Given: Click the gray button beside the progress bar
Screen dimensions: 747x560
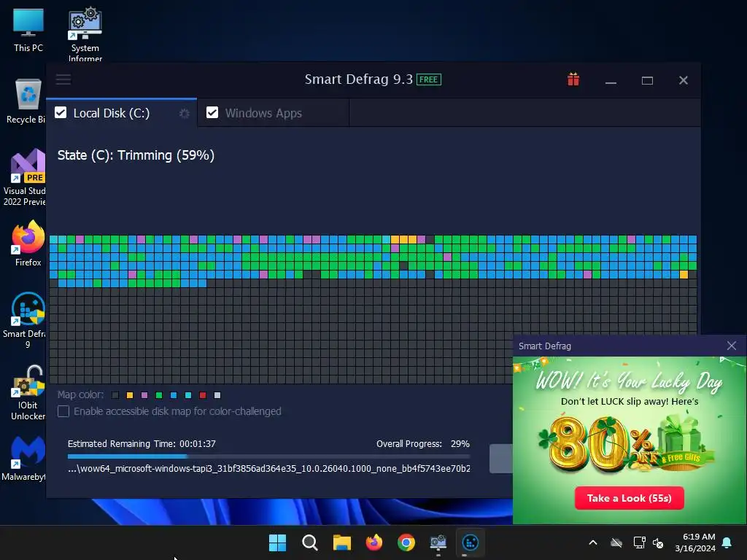Looking at the screenshot, I should coord(501,459).
